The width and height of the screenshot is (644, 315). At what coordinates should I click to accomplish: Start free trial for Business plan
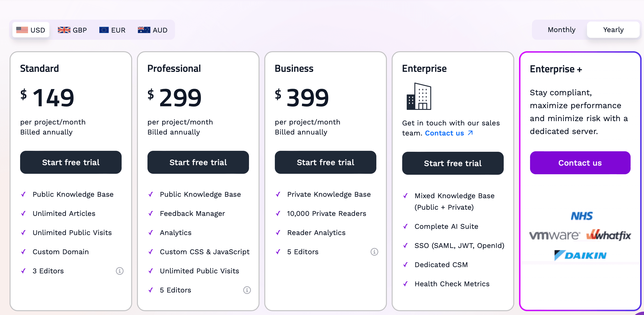[x=325, y=162]
